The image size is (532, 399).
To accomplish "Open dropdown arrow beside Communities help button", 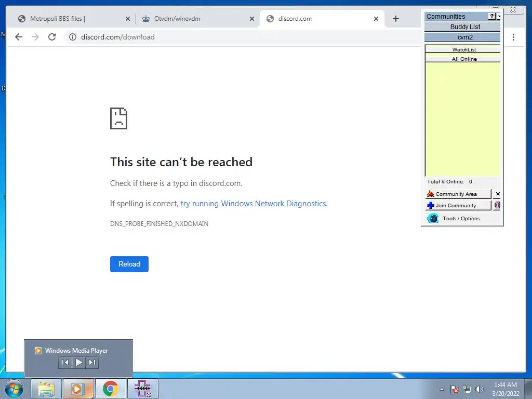I will [x=498, y=16].
